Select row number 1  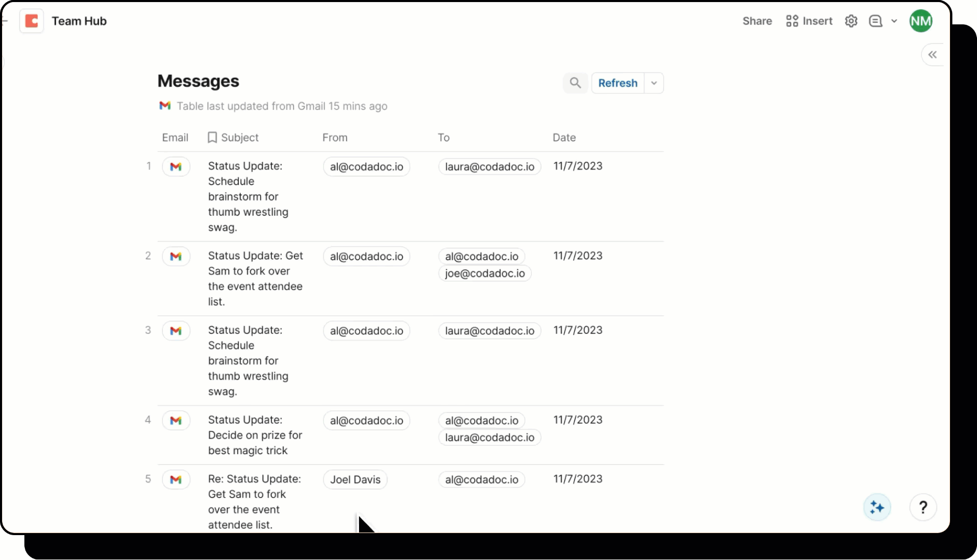[148, 166]
